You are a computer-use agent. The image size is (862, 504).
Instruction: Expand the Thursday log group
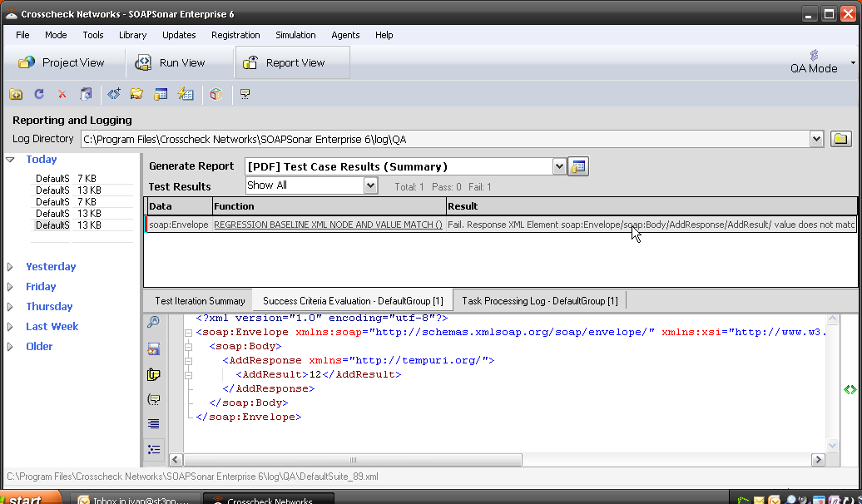click(10, 307)
